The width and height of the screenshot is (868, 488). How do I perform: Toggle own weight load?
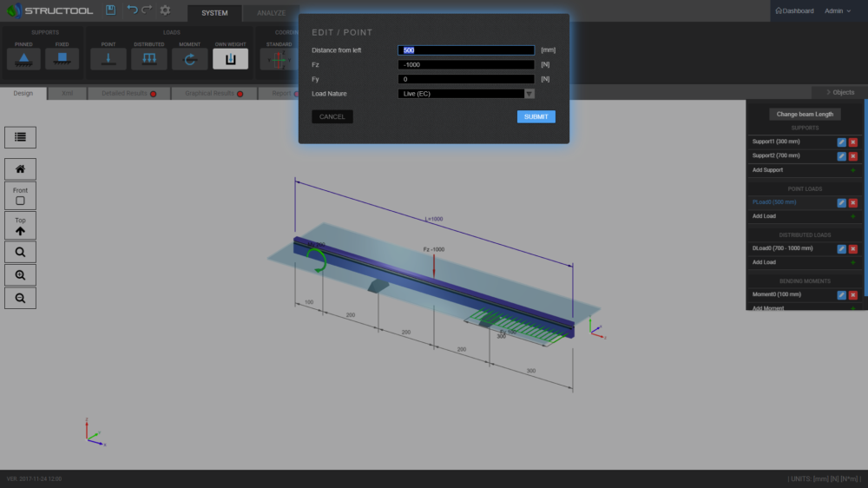[230, 59]
